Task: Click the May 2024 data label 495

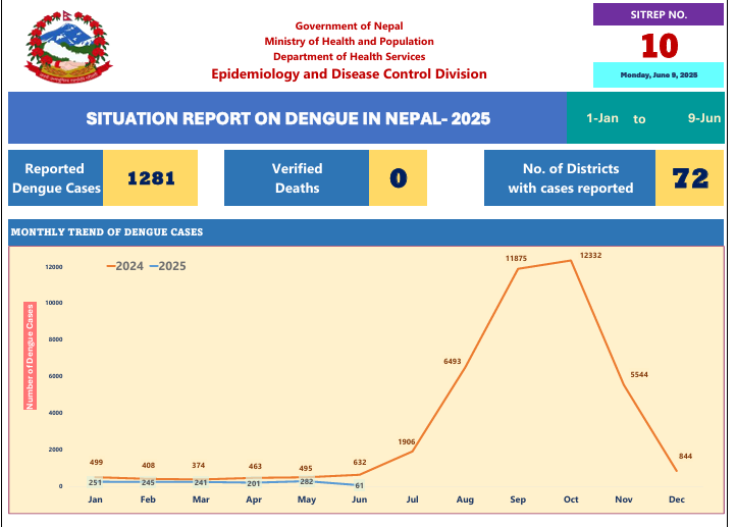Action: pyautogui.click(x=306, y=468)
